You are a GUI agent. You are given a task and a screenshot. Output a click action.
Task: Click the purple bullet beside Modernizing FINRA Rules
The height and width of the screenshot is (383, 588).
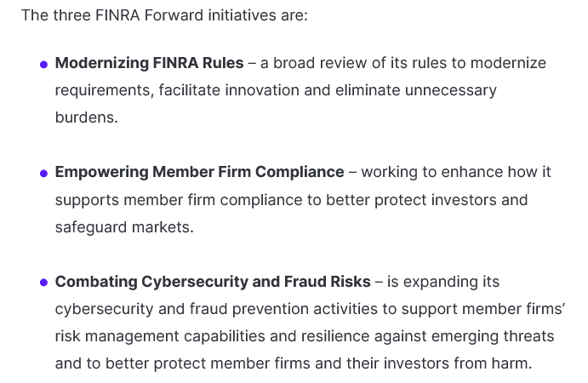pos(43,65)
